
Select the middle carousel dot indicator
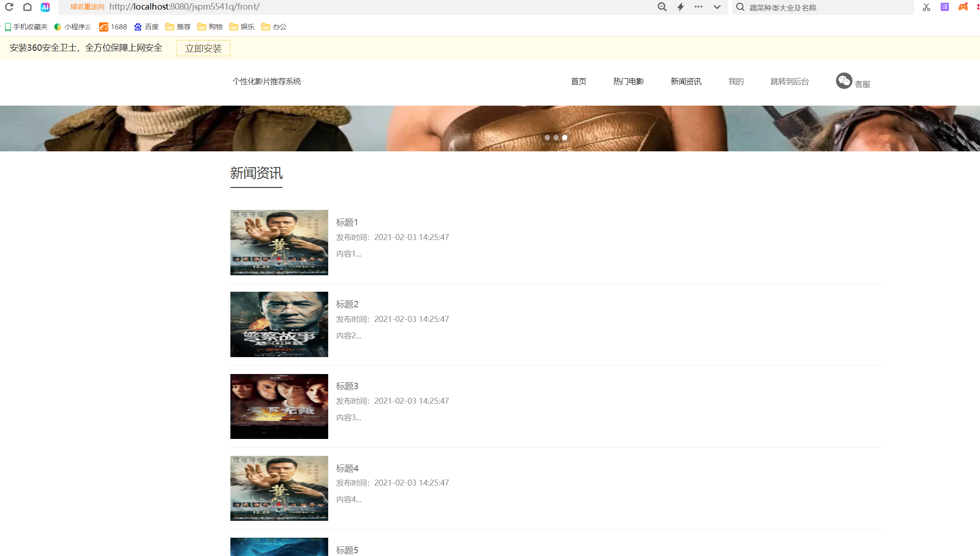click(556, 138)
